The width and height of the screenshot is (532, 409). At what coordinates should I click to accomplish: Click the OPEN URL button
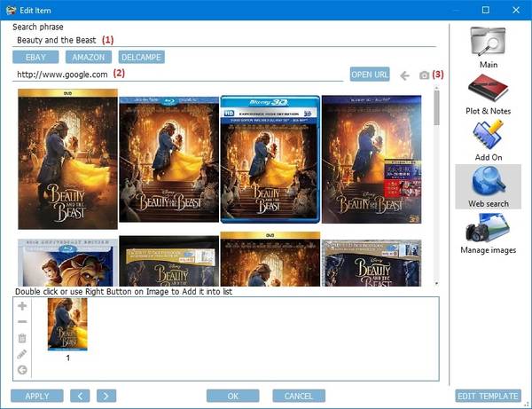[x=370, y=75]
